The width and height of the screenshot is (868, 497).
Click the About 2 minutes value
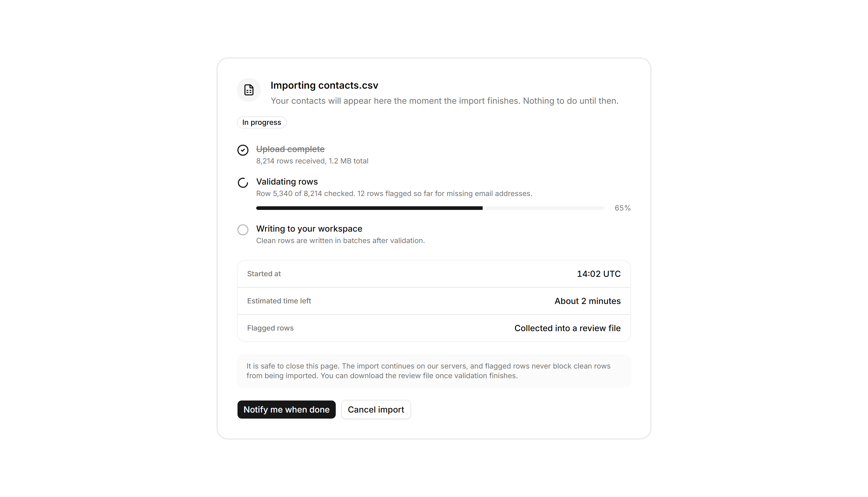(587, 301)
